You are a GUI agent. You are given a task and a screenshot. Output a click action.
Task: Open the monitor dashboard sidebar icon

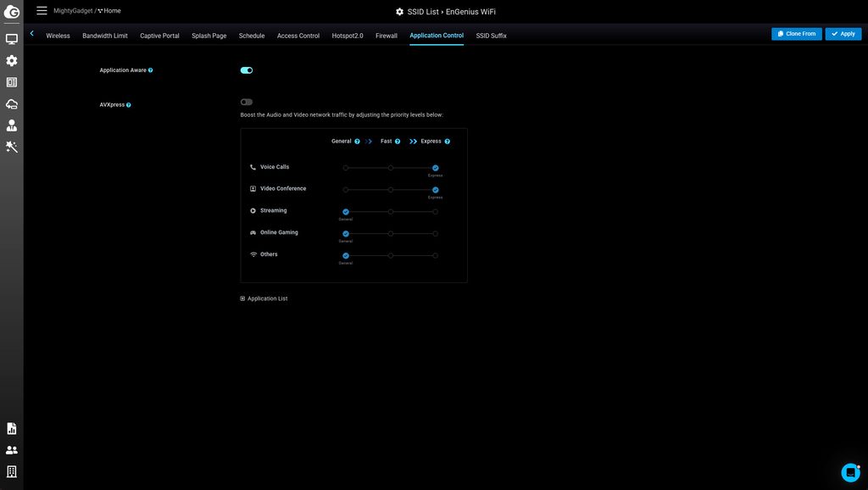click(x=12, y=39)
